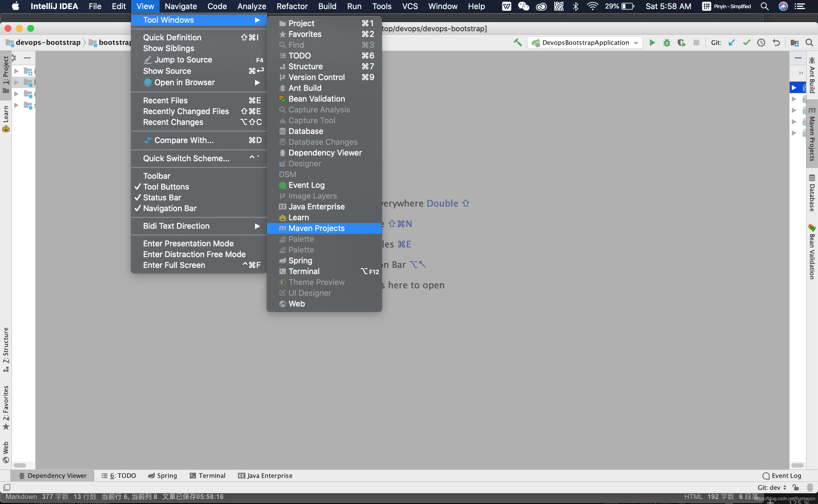Open the View menu in menu bar
The height and width of the screenshot is (504, 818).
click(x=144, y=6)
